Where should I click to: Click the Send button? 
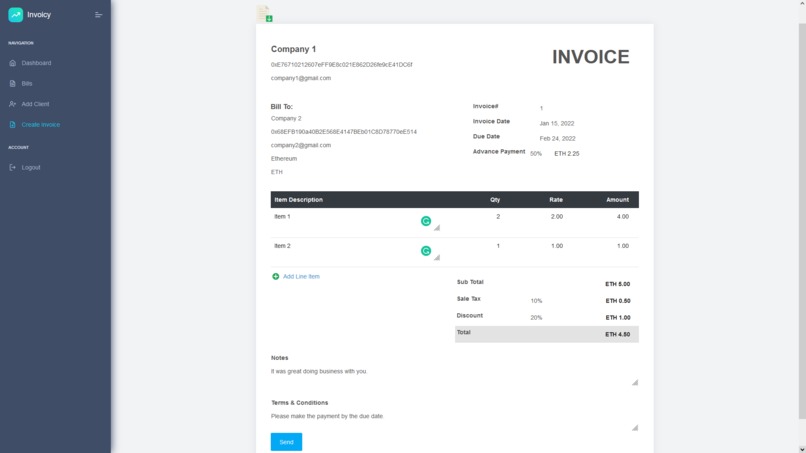coord(286,442)
